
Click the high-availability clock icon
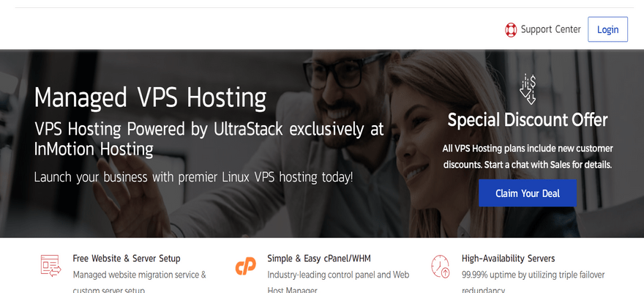tap(441, 266)
